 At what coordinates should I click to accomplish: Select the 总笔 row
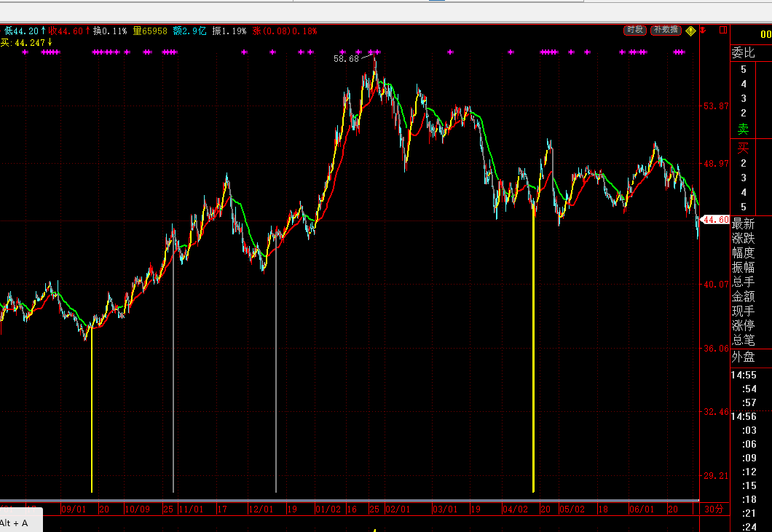tap(743, 340)
